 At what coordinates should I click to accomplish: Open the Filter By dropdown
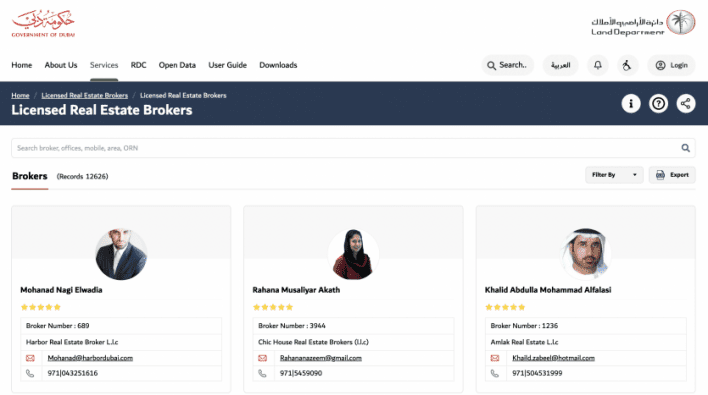click(614, 175)
